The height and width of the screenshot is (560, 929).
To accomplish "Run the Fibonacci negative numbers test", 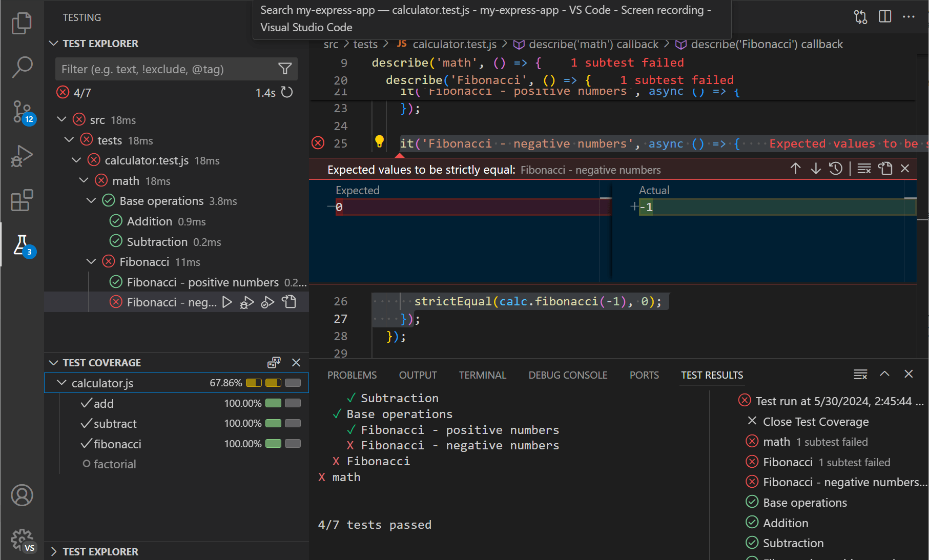I will [x=227, y=302].
